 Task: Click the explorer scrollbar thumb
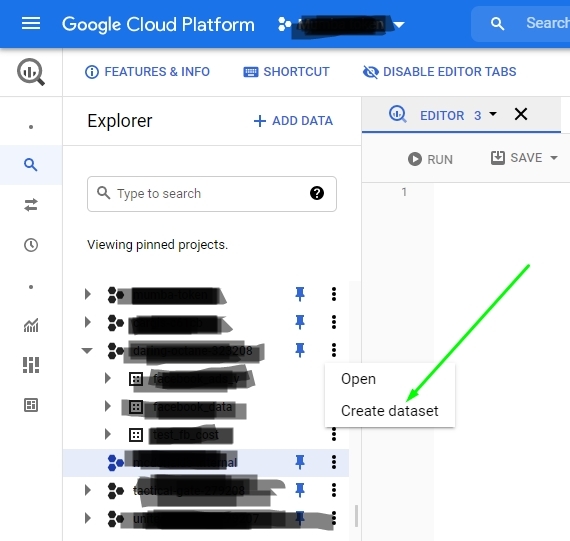(x=356, y=516)
